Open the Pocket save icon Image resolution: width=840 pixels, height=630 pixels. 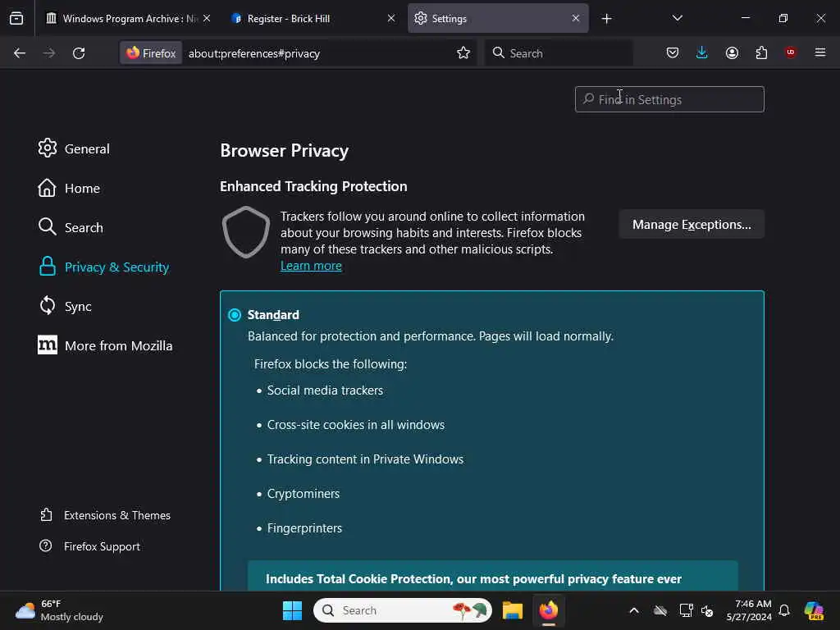coord(673,52)
